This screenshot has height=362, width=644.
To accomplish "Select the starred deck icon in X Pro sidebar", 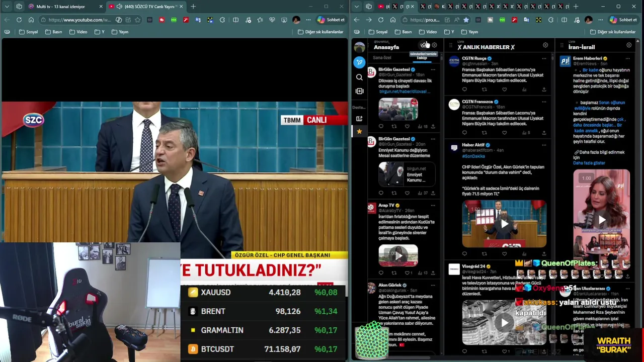I will (359, 131).
